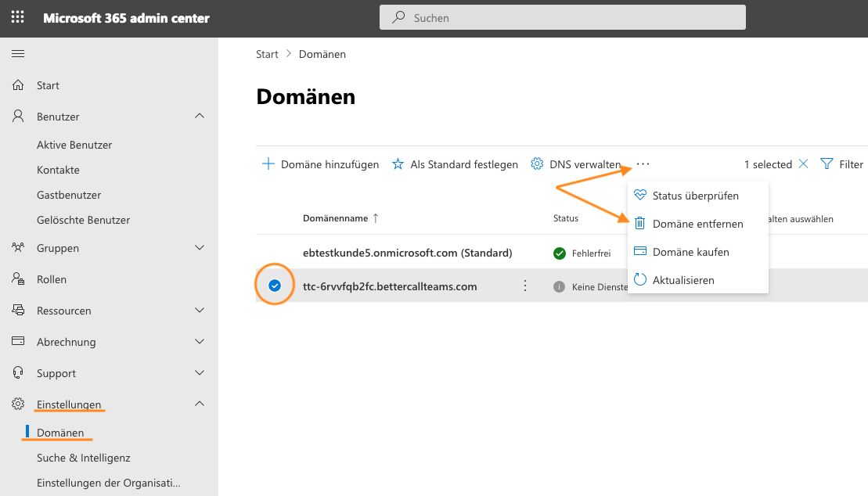Expand the Support section chevron
The width and height of the screenshot is (868, 496).
pyautogui.click(x=200, y=372)
